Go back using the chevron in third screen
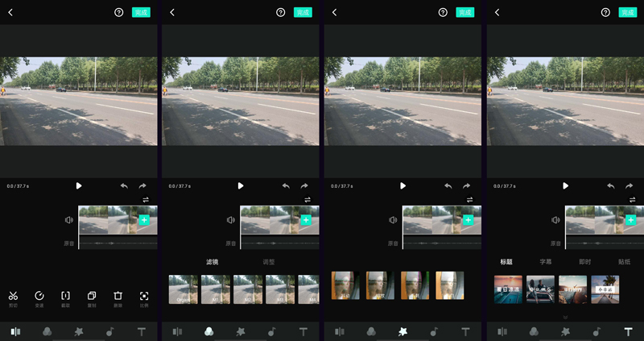 click(x=334, y=12)
